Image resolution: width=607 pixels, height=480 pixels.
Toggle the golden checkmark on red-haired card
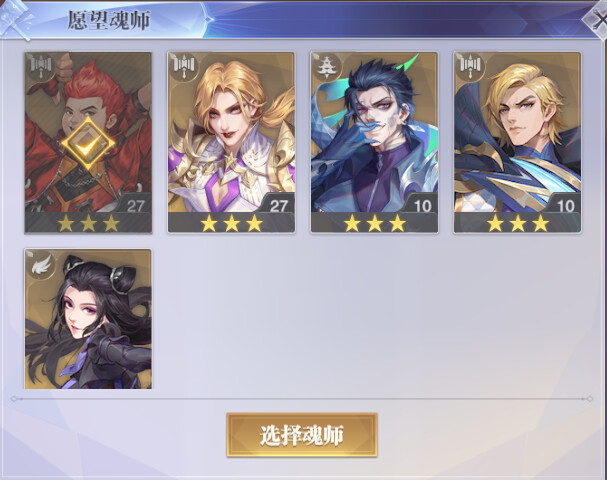coord(88,144)
